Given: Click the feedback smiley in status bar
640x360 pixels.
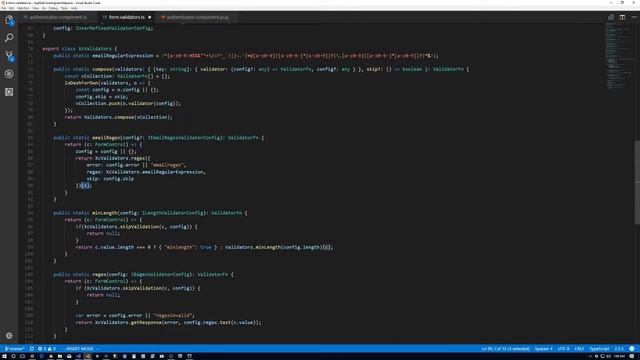Looking at the screenshot, I should [x=632, y=349].
